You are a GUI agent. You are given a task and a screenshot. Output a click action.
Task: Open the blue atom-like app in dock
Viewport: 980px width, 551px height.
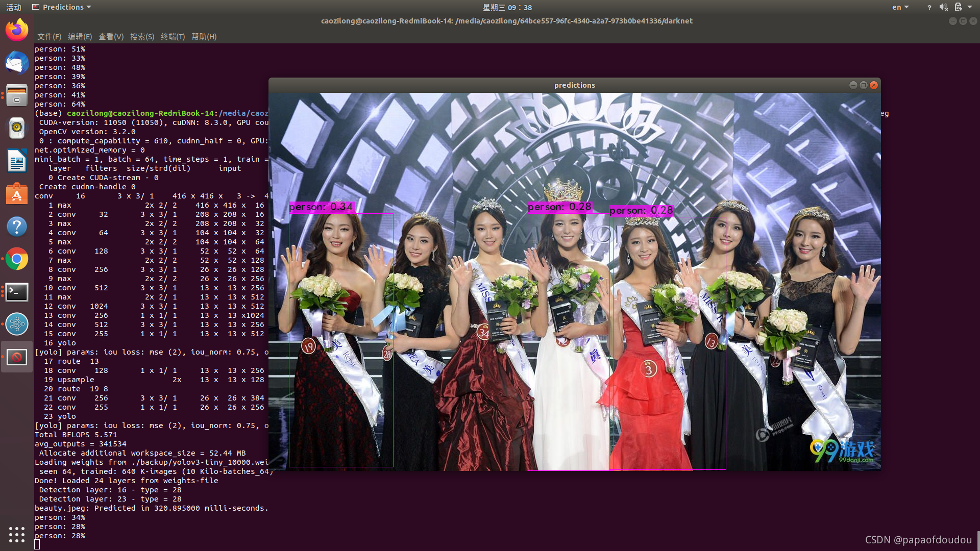(17, 324)
